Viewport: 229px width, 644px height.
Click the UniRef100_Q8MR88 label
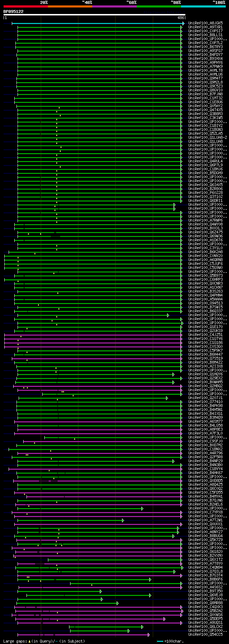coord(205,603)
